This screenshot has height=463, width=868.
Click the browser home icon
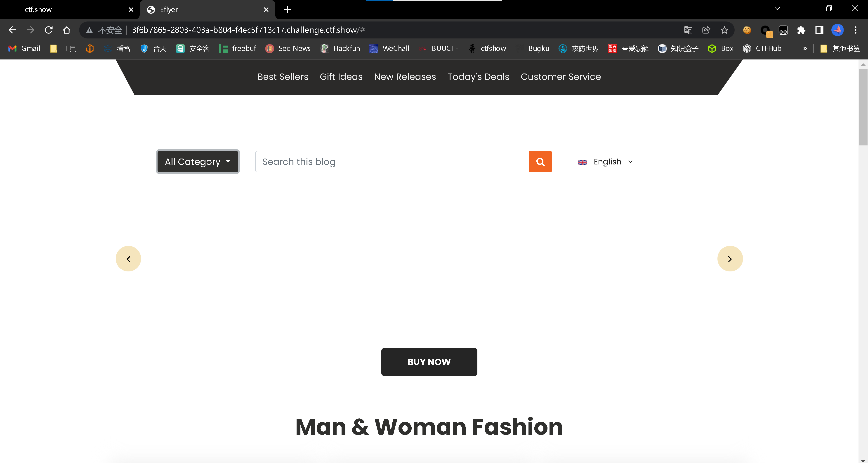coord(66,30)
